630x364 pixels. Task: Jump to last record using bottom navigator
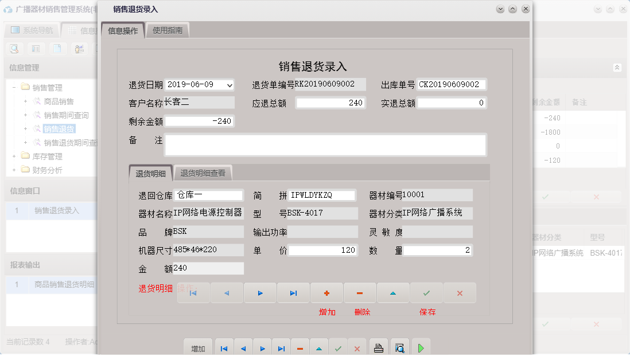point(281,347)
